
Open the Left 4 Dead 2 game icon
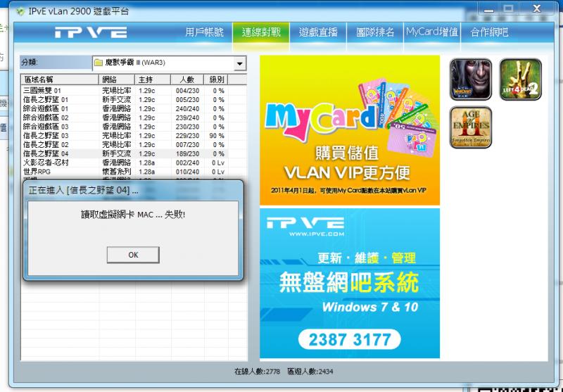(520, 80)
